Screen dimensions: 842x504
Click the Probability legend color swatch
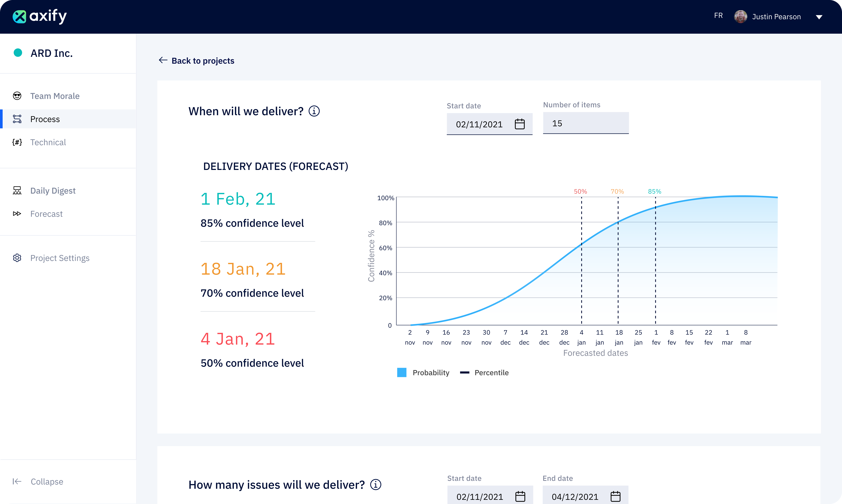pos(402,372)
